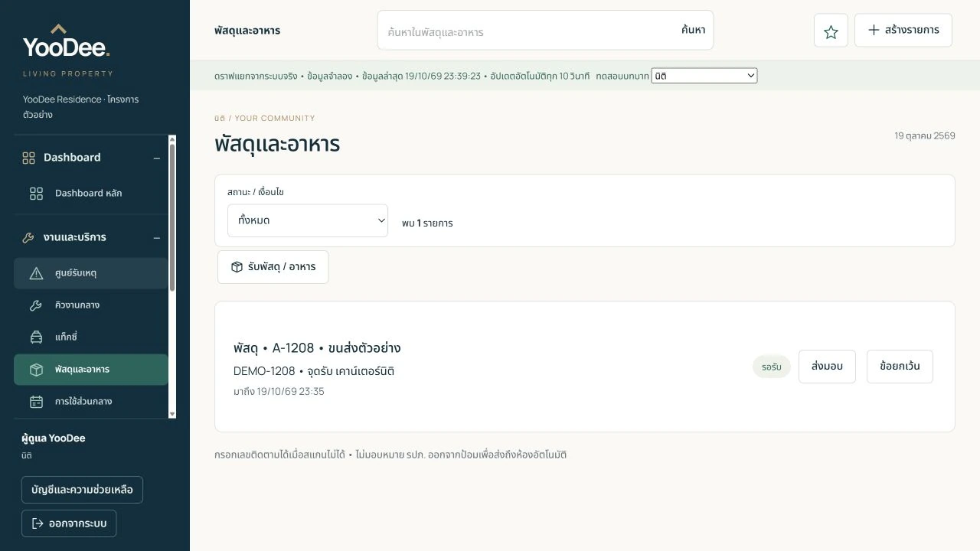Screen dimensions: 980x551
Task: Click the ข้อยกเว้น button for parcel A-1208
Action: 900,367
